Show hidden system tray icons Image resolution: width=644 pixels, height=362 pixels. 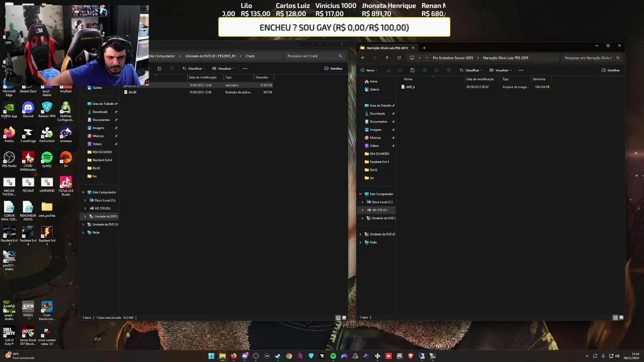[587, 356]
